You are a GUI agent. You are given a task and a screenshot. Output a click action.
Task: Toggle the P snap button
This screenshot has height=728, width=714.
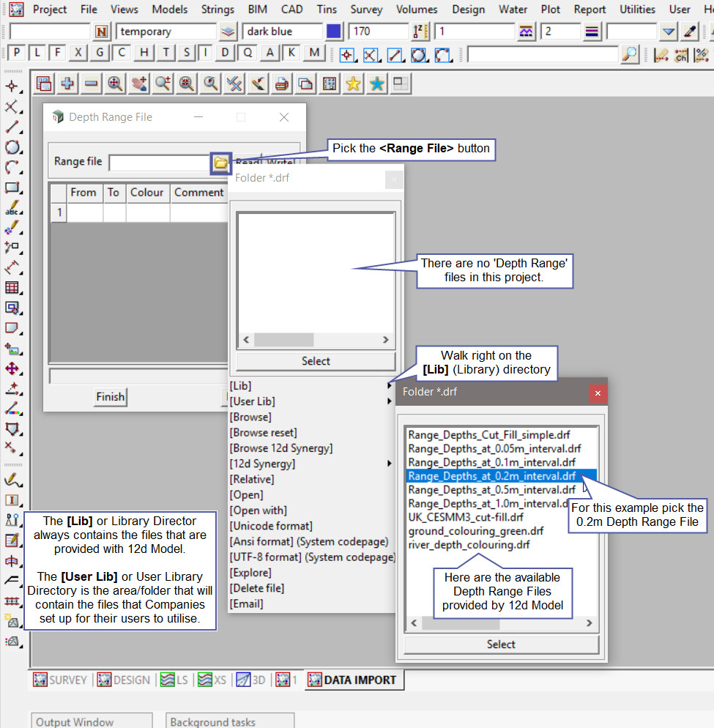(x=15, y=53)
